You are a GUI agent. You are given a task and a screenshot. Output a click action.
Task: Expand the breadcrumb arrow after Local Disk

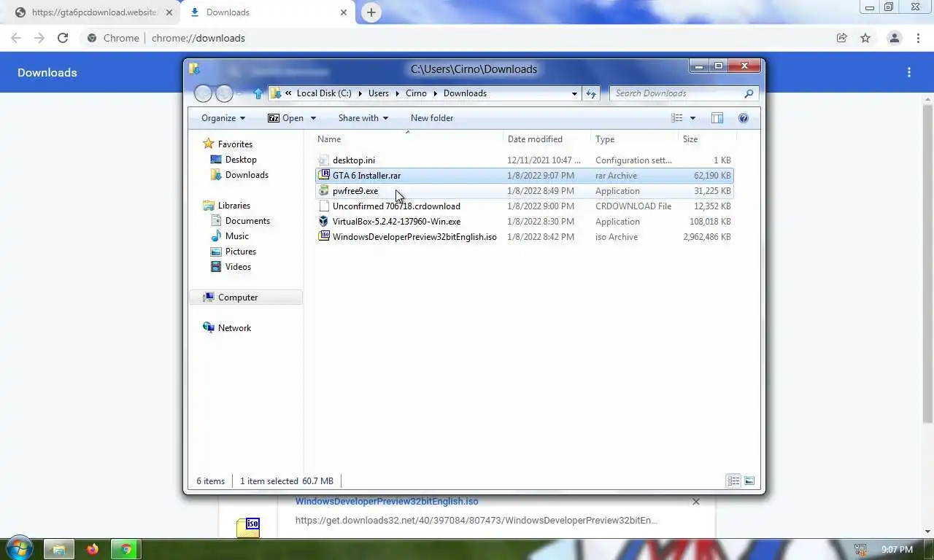point(360,93)
